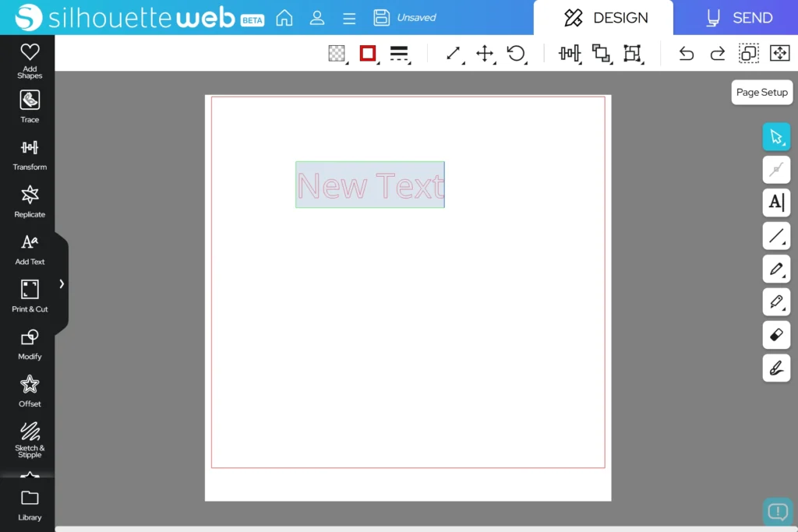Open the hamburger menu
This screenshot has width=798, height=532.
click(349, 17)
